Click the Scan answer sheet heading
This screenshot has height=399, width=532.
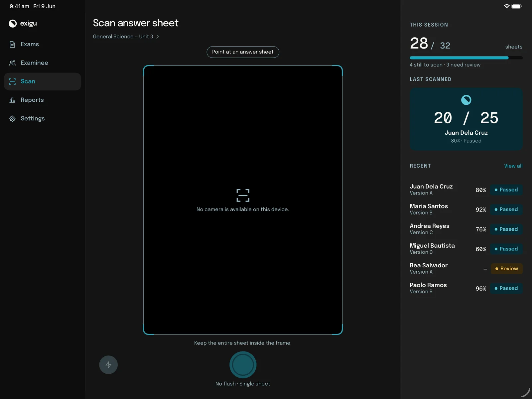(x=136, y=23)
